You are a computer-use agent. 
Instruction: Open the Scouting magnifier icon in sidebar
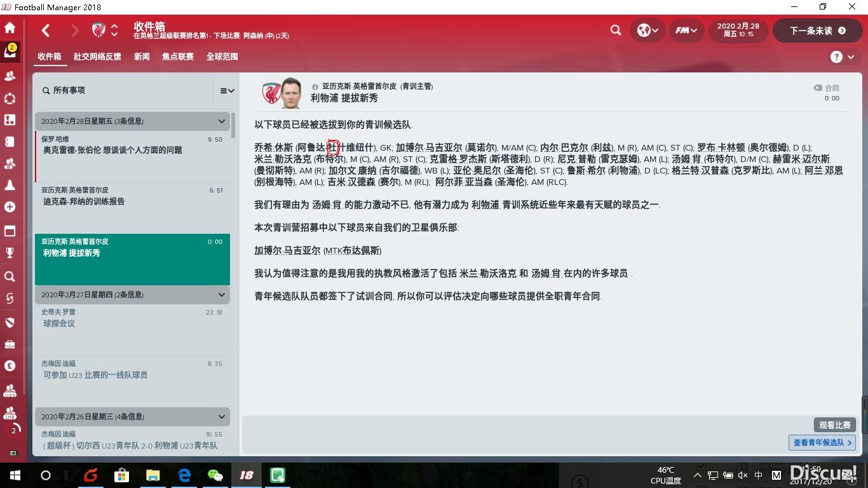(x=10, y=277)
